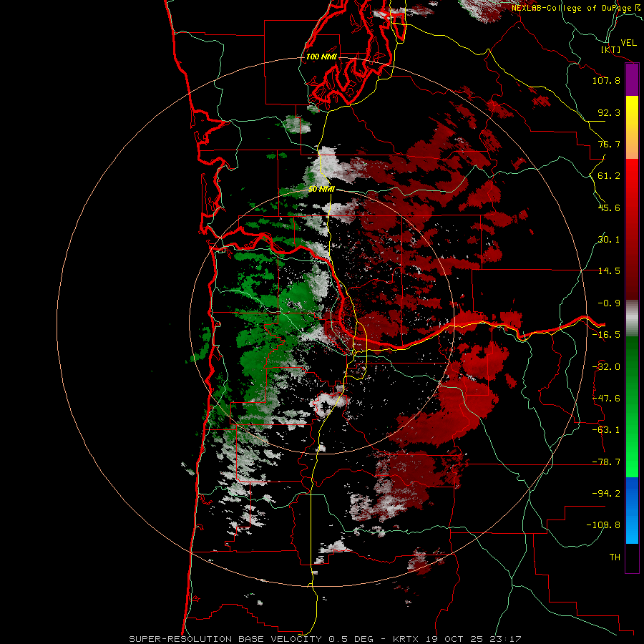Click the purple segment of the velocity color bar
Image resolution: width=644 pixels, height=644 pixels.
coord(632,79)
